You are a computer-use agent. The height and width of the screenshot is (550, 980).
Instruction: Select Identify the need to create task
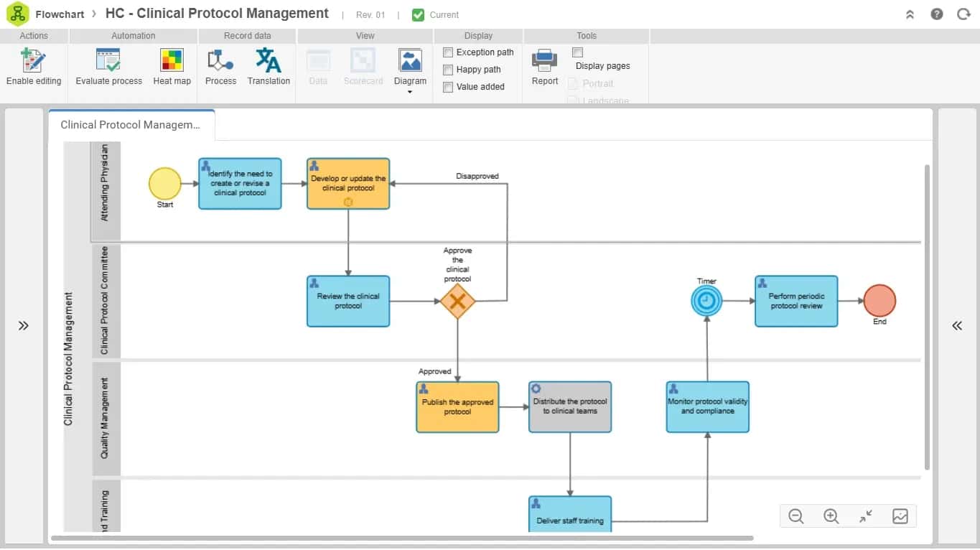pyautogui.click(x=240, y=184)
